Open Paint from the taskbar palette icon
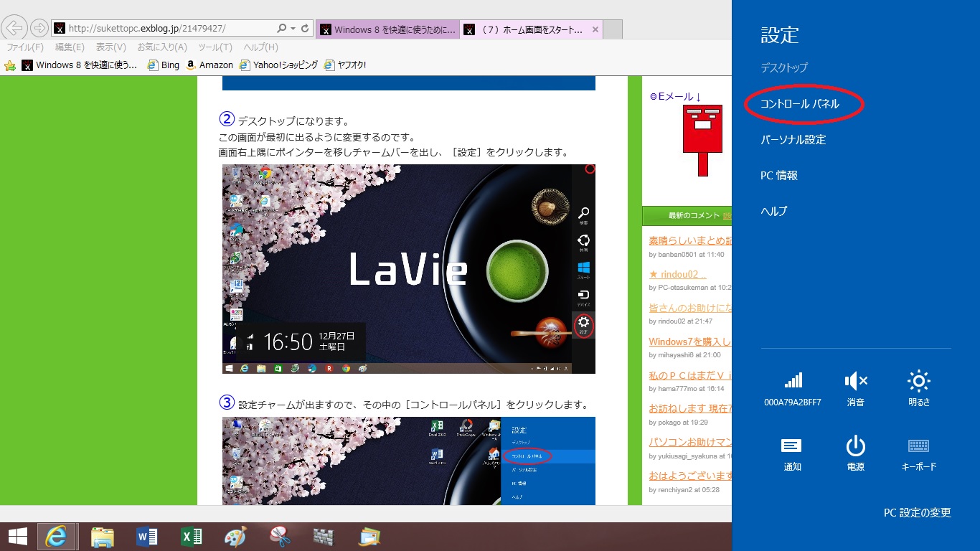The height and width of the screenshot is (551, 980). (235, 537)
